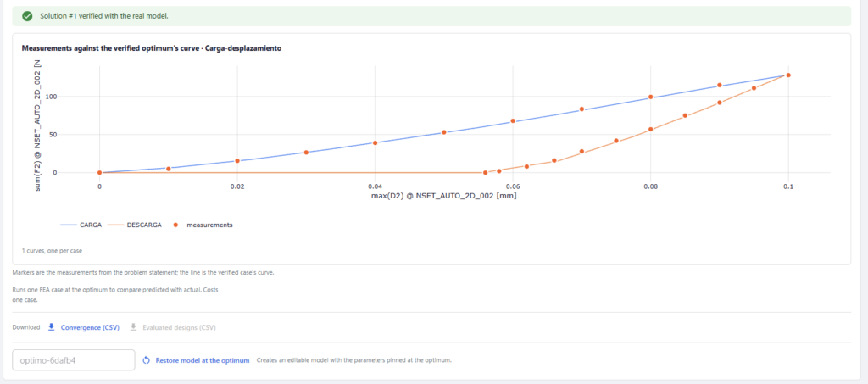Click the 'Solution #1 verified with the real model.' message
This screenshot has height=384, width=868.
click(104, 16)
